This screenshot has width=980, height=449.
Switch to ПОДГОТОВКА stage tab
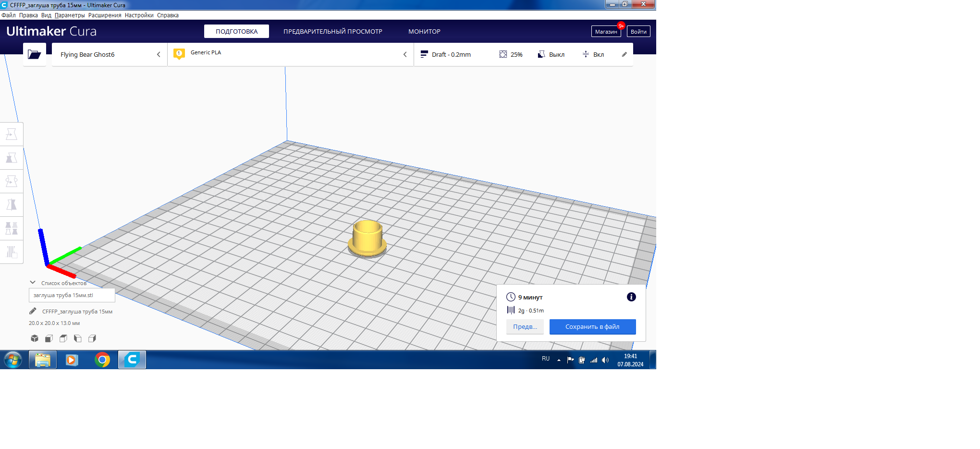tap(236, 31)
